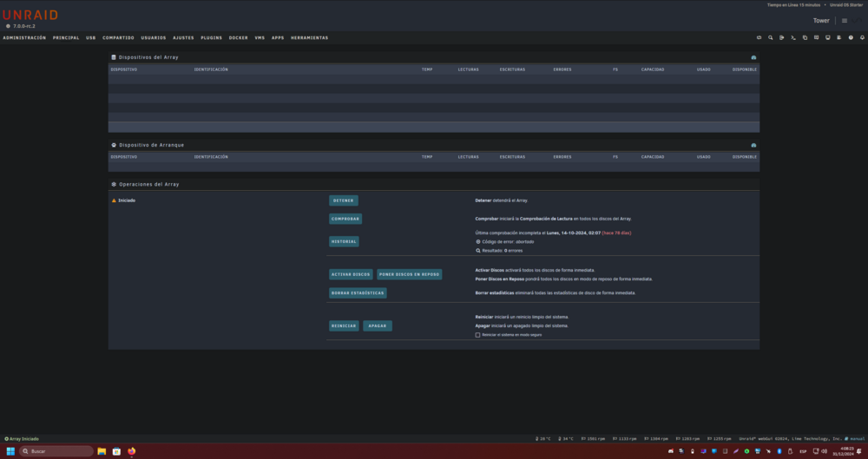The image size is (868, 459).
Task: Click the Buscar search box in the taskbar
Action: (x=56, y=451)
